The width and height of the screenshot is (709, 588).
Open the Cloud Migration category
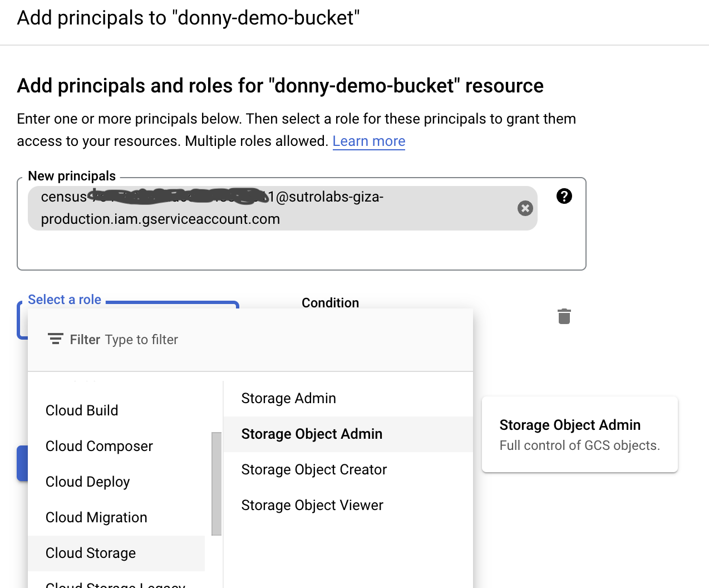click(96, 517)
